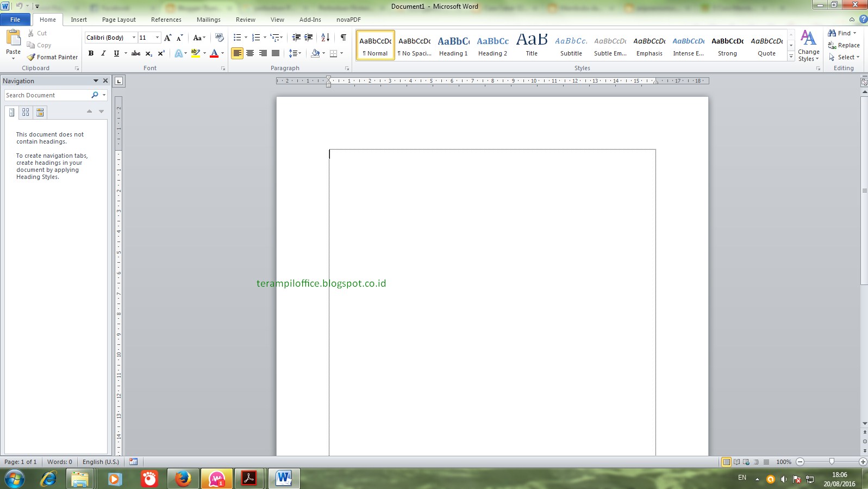Image resolution: width=868 pixels, height=489 pixels.
Task: Toggle Italic formatting
Action: point(103,53)
